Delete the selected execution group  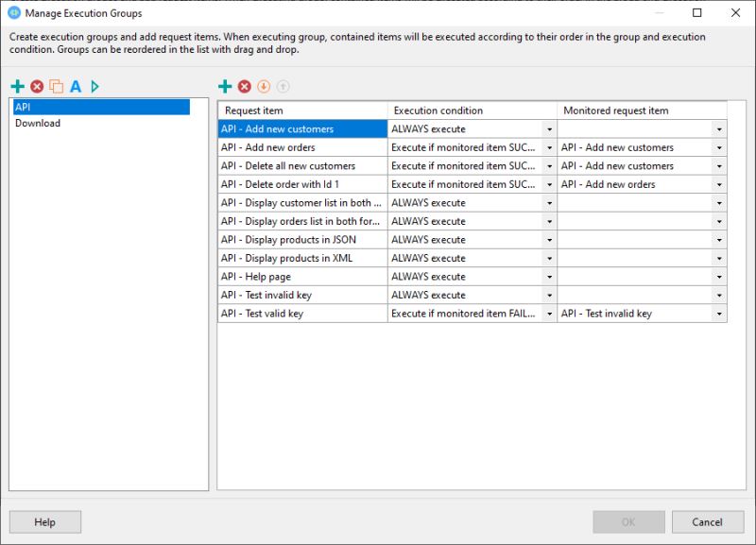pos(37,87)
